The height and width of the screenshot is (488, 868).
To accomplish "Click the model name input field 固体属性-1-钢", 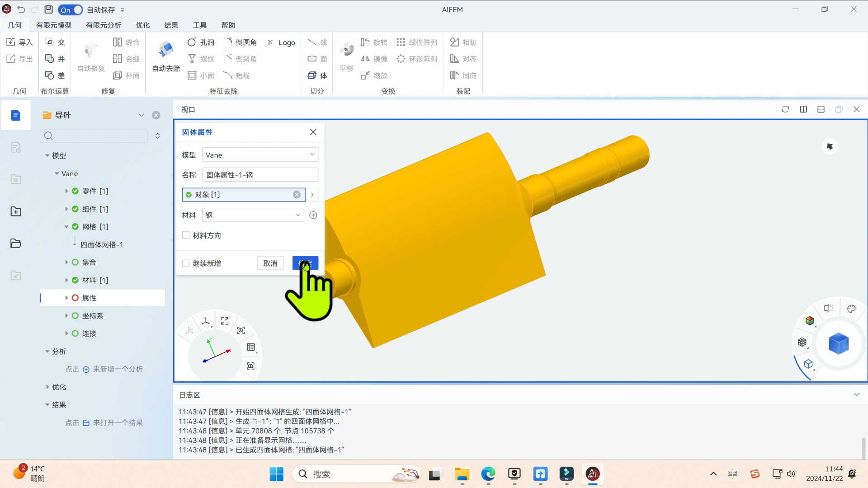I will tap(260, 174).
